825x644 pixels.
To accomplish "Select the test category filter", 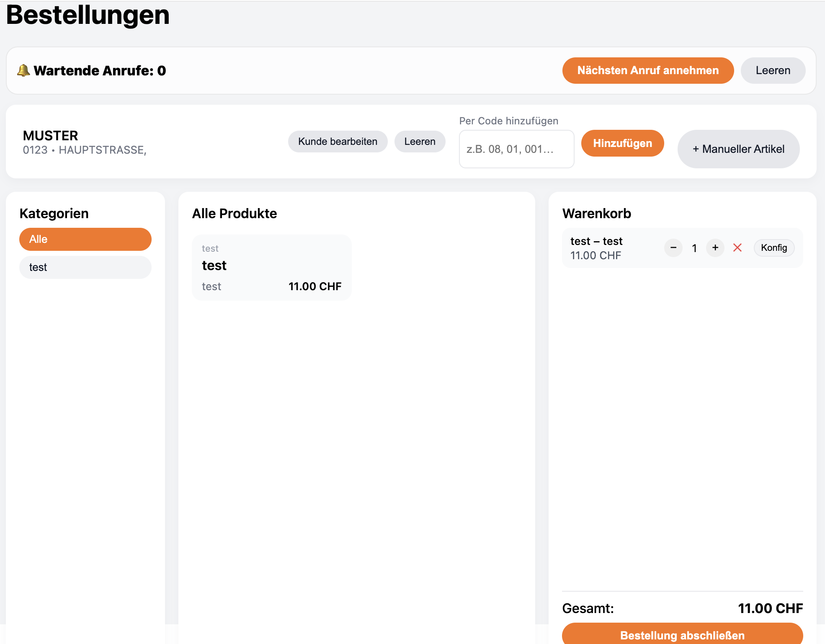I will (x=85, y=267).
